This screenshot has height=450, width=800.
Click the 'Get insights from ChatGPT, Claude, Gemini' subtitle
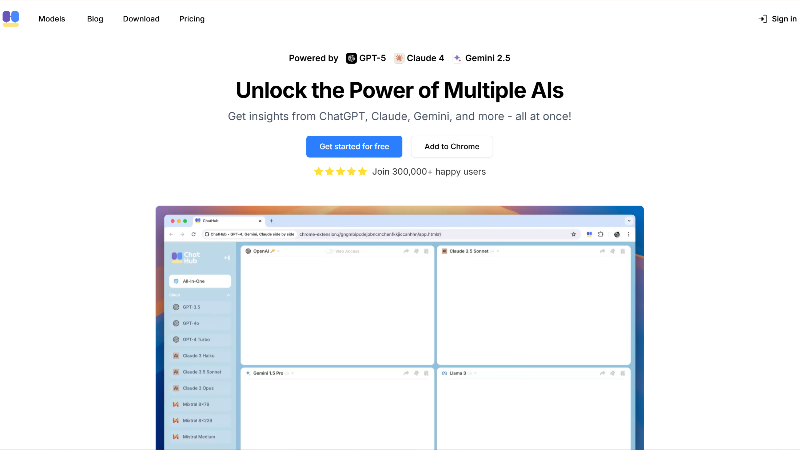click(399, 116)
